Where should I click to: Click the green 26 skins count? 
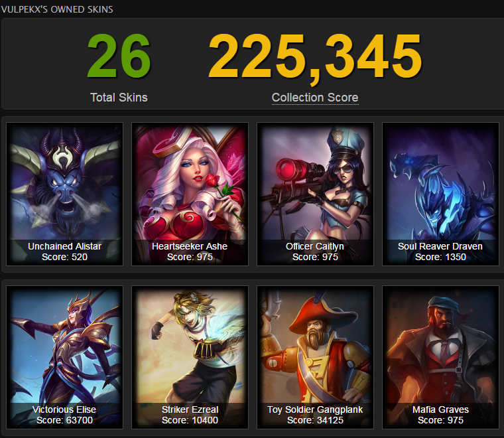click(x=119, y=56)
